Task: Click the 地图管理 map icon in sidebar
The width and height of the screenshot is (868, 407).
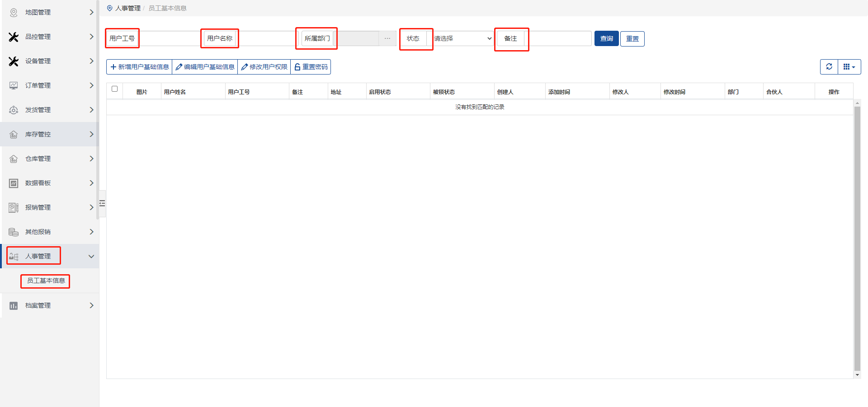Action: point(14,12)
